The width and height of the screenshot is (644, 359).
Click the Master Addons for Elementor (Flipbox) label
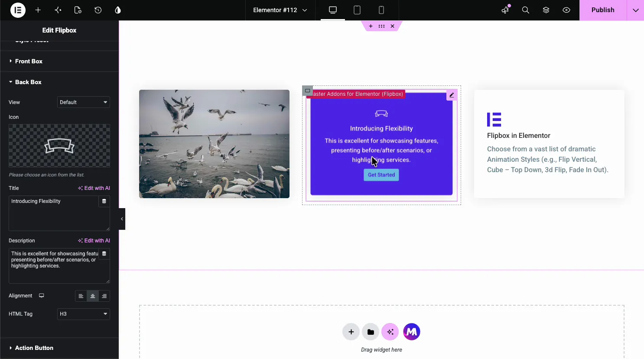[x=356, y=94]
